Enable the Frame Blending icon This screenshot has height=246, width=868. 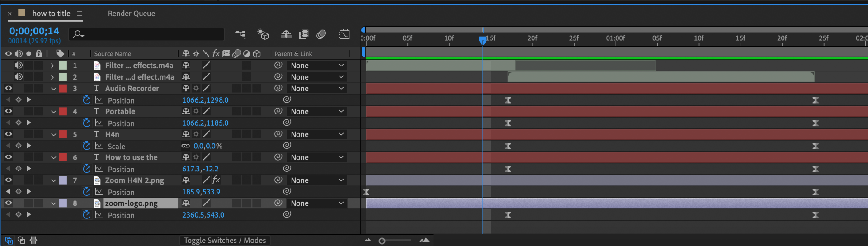[x=304, y=34]
